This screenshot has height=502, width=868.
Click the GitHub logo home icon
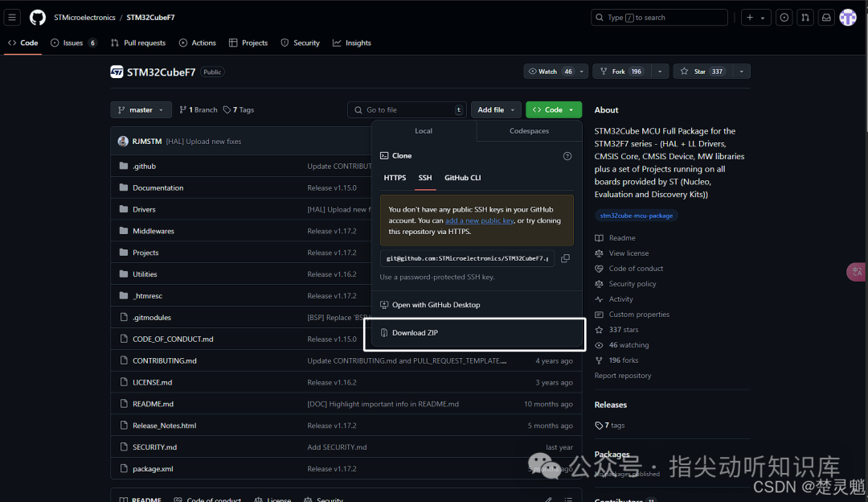pos(38,18)
